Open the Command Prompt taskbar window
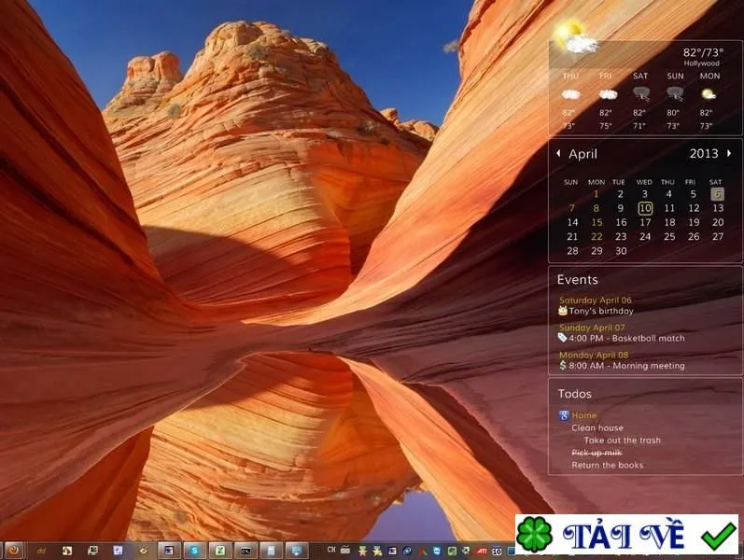This screenshot has width=744, height=560. click(x=246, y=551)
